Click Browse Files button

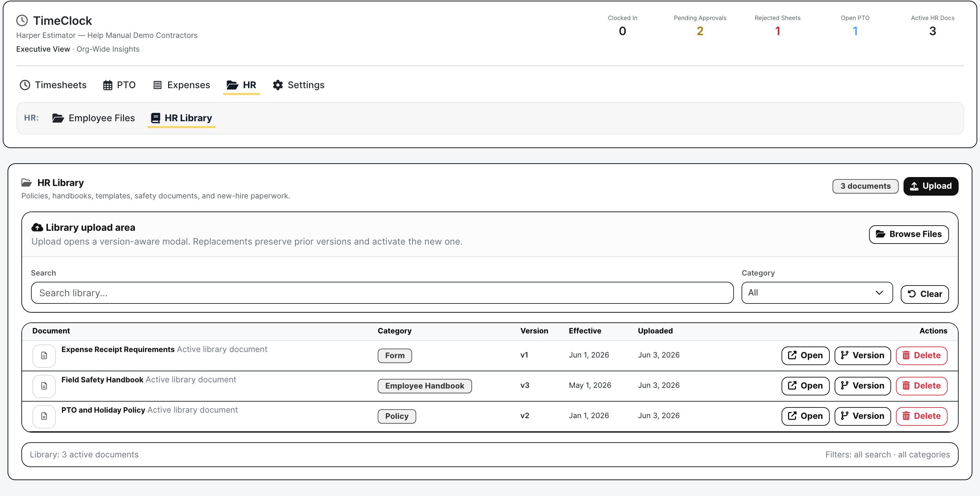click(908, 234)
